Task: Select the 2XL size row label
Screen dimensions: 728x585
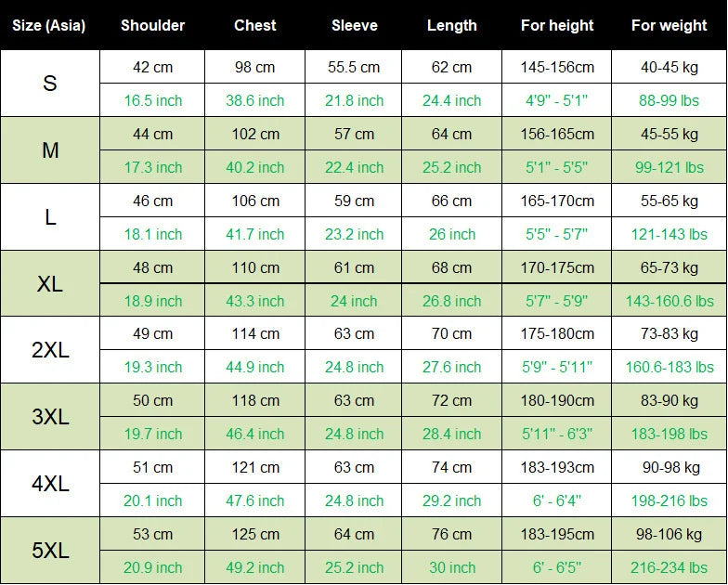Action: pyautogui.click(x=50, y=350)
